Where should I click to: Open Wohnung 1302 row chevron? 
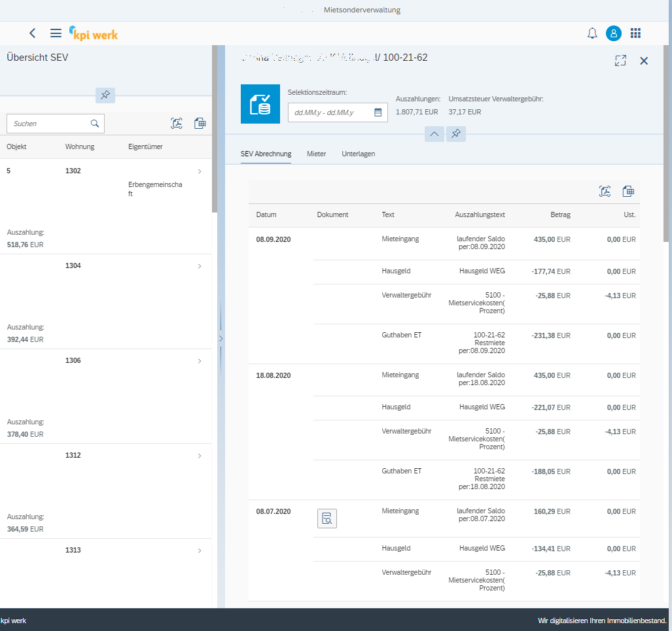[x=200, y=171]
